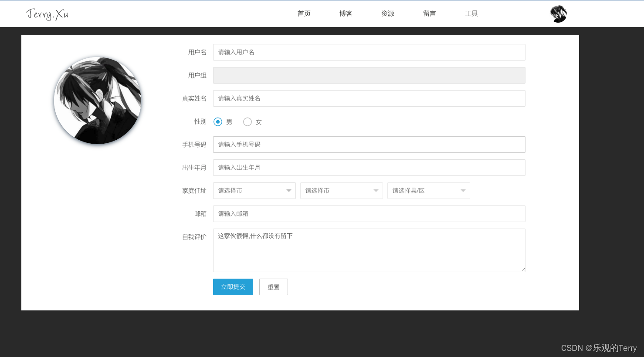The width and height of the screenshot is (644, 357).
Task: Focus the 邮箱 input field
Action: tap(369, 214)
